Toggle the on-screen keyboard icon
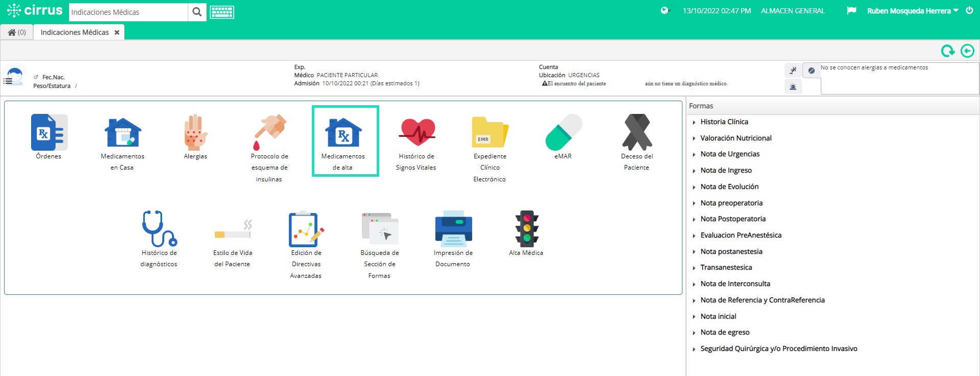 (222, 12)
